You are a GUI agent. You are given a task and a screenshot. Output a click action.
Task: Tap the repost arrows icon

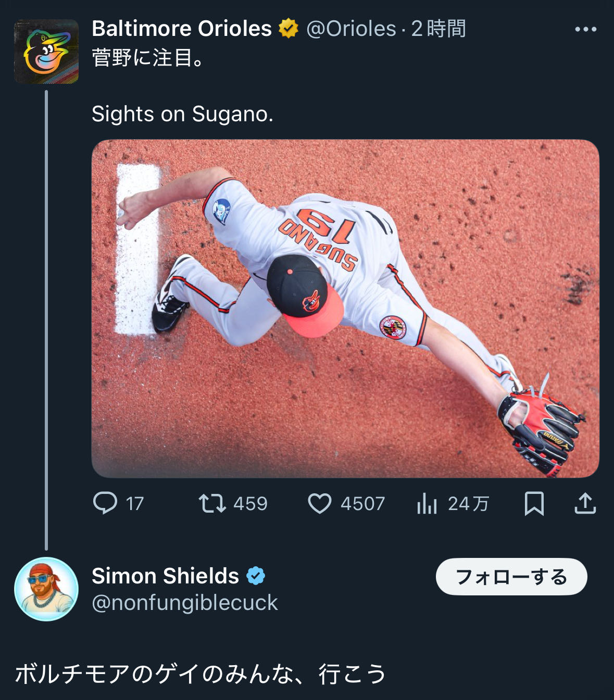(212, 503)
